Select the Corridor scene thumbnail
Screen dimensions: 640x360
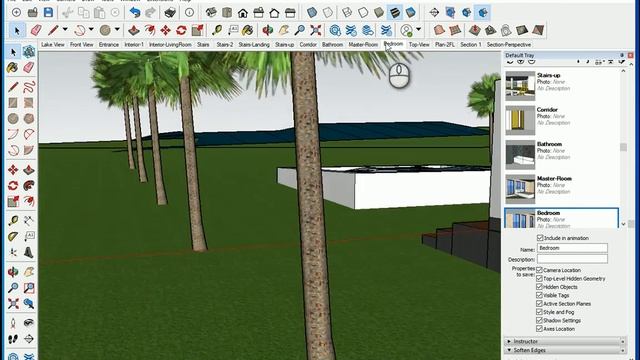tap(520, 120)
